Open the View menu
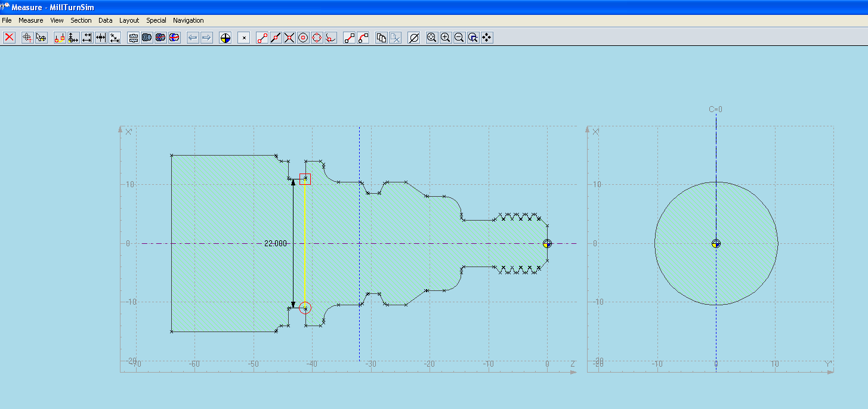868x409 pixels. tap(57, 20)
